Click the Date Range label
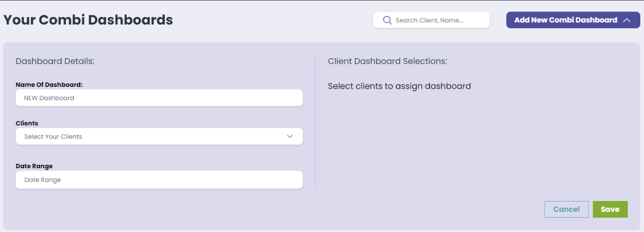 [x=34, y=166]
